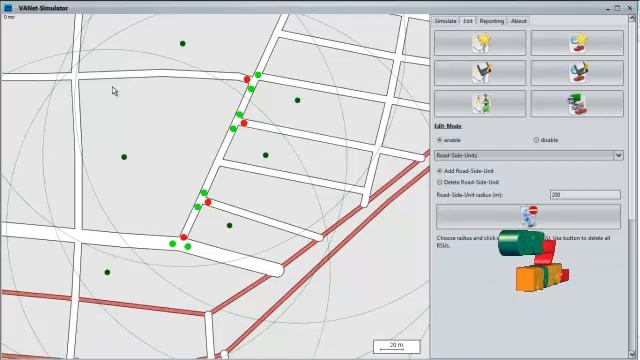Screen dimensions: 640x360
Task: Close the VANet-Simulator window
Action: point(629,8)
